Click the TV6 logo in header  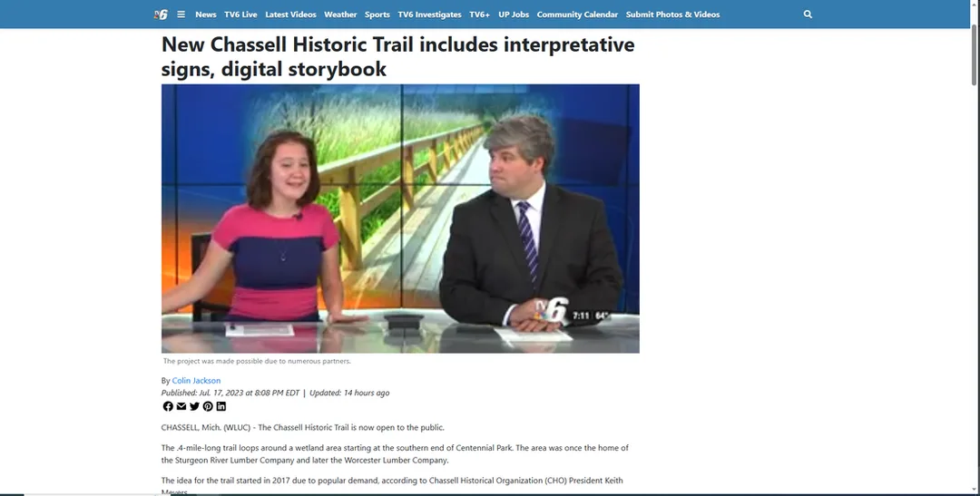(162, 15)
